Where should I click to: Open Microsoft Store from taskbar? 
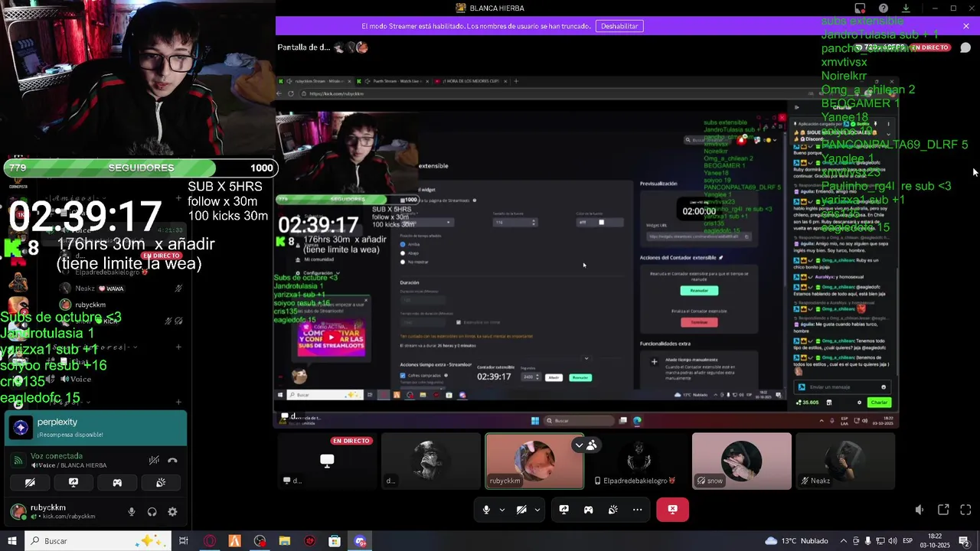point(335,541)
